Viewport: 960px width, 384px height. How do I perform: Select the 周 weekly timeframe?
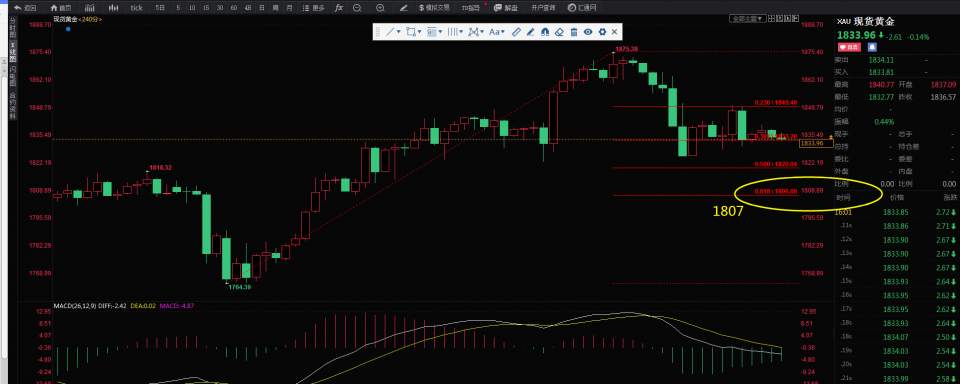pyautogui.click(x=276, y=8)
